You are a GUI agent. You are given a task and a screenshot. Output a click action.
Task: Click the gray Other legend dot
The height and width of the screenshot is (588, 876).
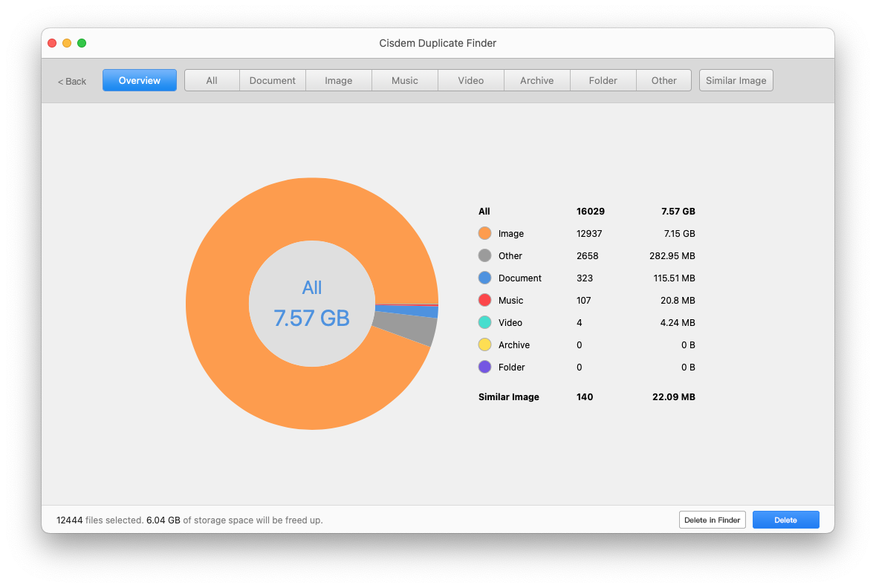click(x=485, y=255)
